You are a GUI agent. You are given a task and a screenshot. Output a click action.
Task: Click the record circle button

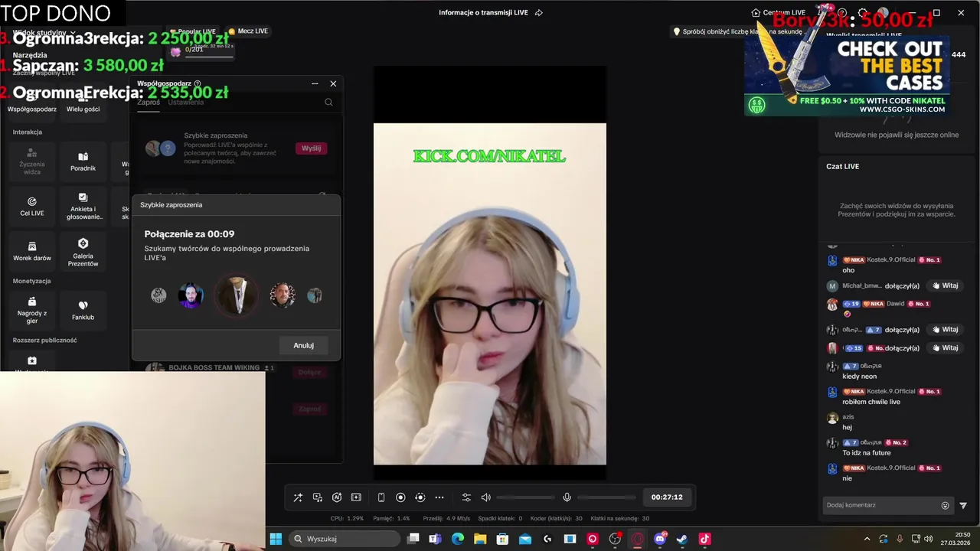point(400,497)
